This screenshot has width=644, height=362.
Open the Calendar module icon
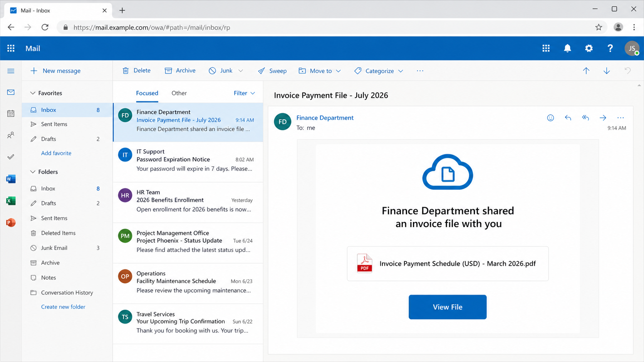[x=11, y=113]
